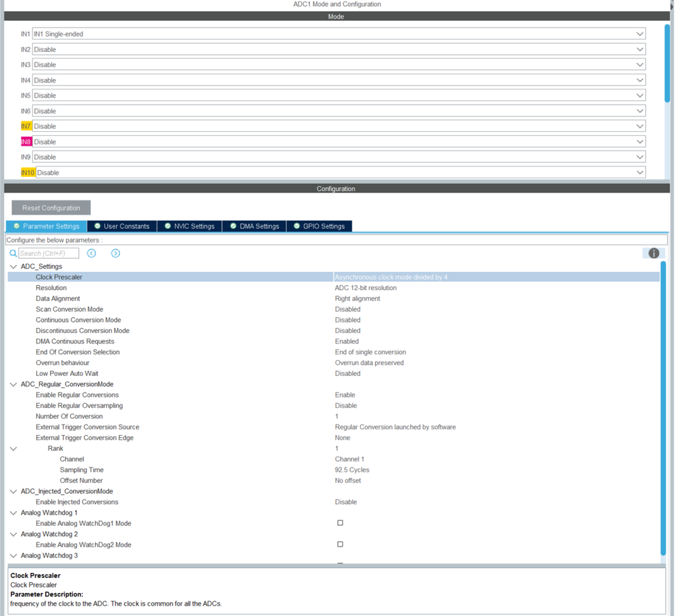Screen dimensions: 693x616
Task: Switch to NVIC Settings tab
Action: pyautogui.click(x=189, y=226)
